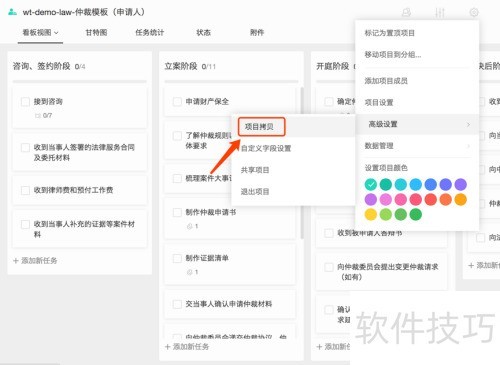Click the 立案阶段 column scrollbar

click(x=302, y=163)
